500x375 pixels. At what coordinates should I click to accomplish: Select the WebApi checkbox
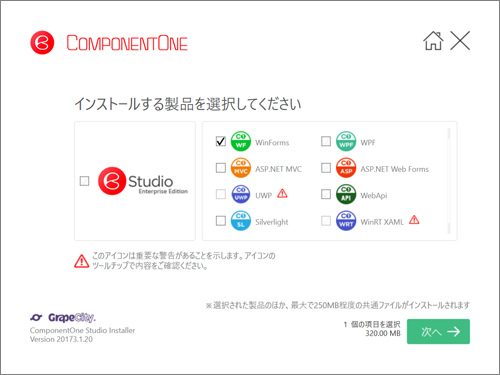[326, 194]
